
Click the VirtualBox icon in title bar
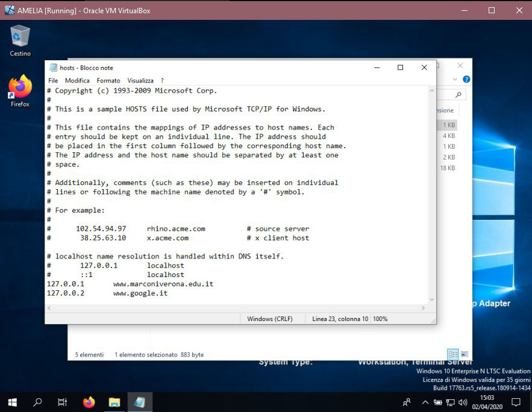click(x=10, y=10)
